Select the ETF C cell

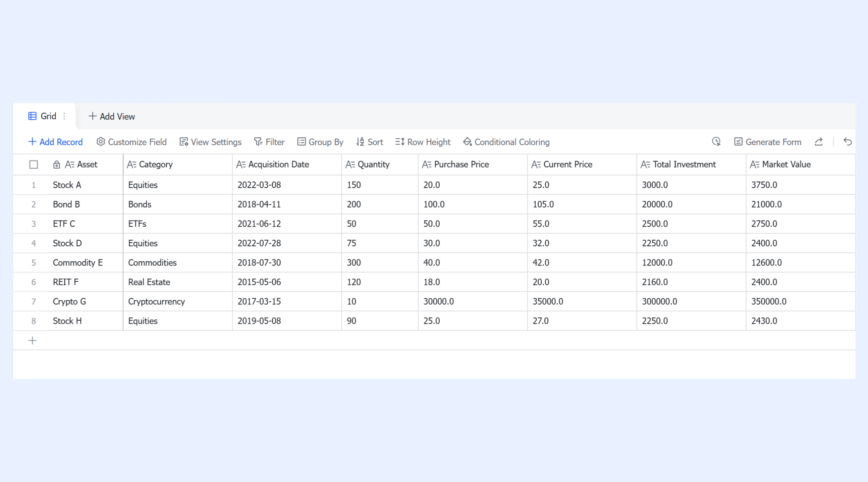click(86, 224)
